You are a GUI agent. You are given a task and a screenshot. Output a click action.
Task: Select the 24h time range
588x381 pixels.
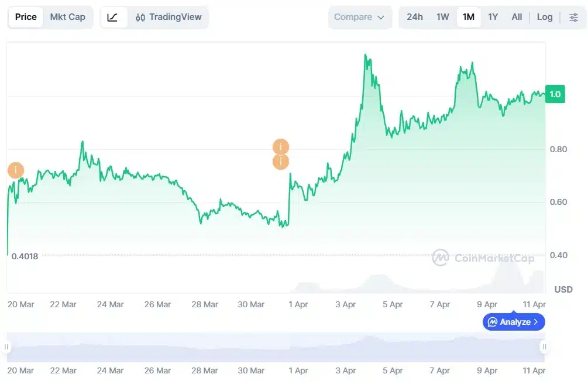(x=415, y=18)
